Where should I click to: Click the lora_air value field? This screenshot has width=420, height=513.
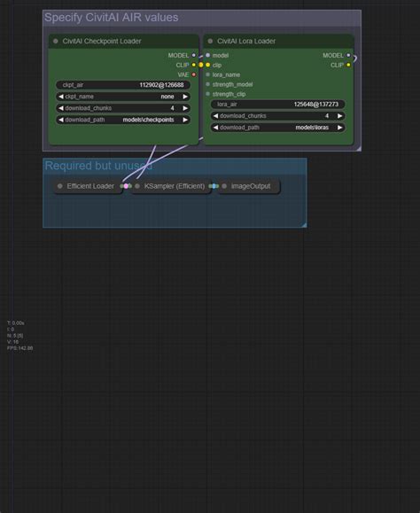(x=277, y=105)
